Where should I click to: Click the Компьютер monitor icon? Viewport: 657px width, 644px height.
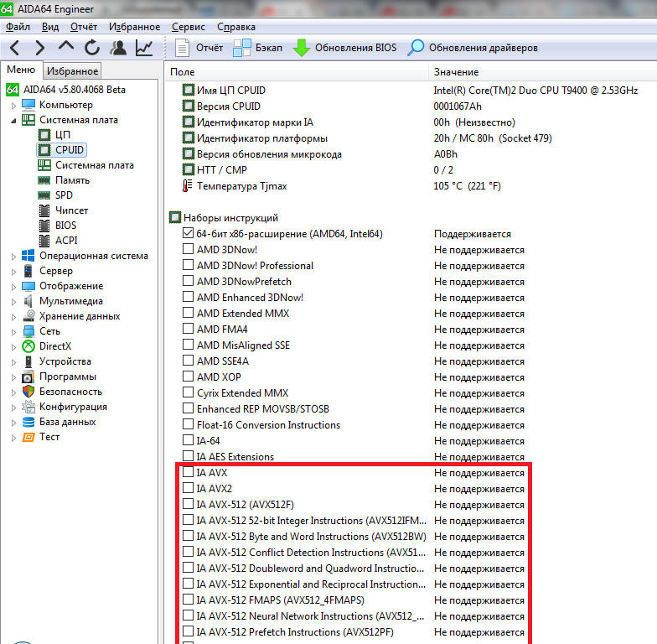28,104
